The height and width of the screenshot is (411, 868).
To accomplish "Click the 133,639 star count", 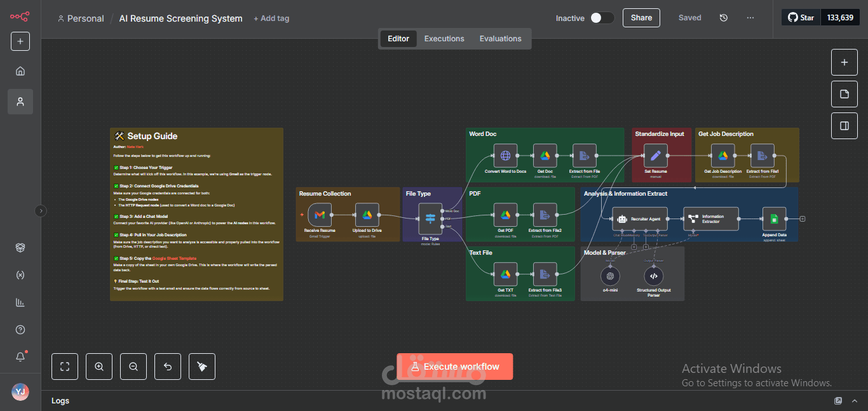I will click(x=841, y=18).
